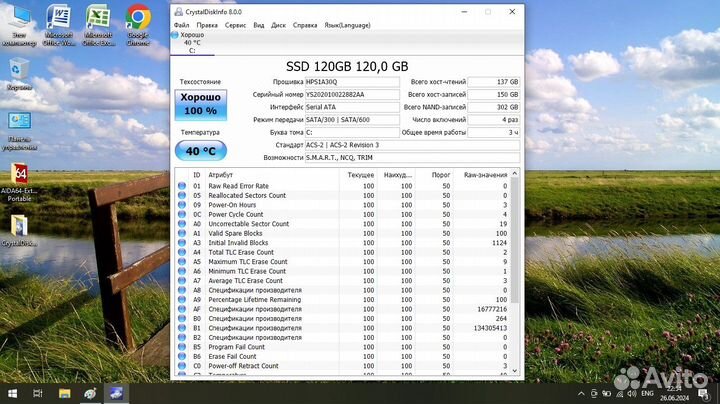Click the transfer mode field SATA/300 | SATA/600
This screenshot has width=720, height=404.
point(352,120)
